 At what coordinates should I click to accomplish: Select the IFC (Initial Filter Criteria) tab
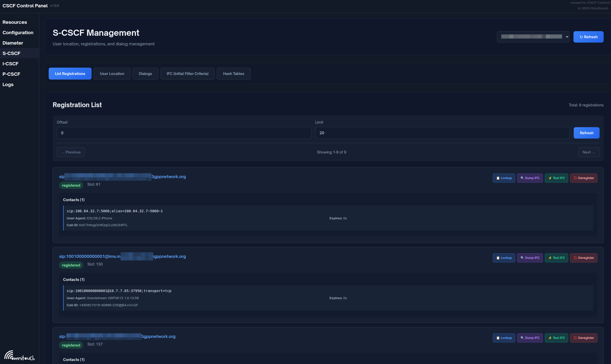click(x=187, y=74)
